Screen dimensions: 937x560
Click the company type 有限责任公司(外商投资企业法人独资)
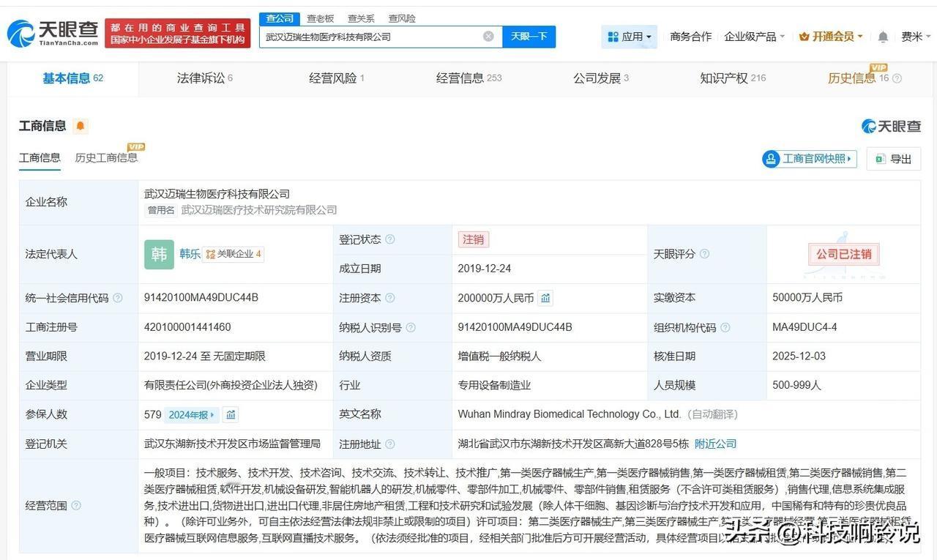click(x=231, y=386)
